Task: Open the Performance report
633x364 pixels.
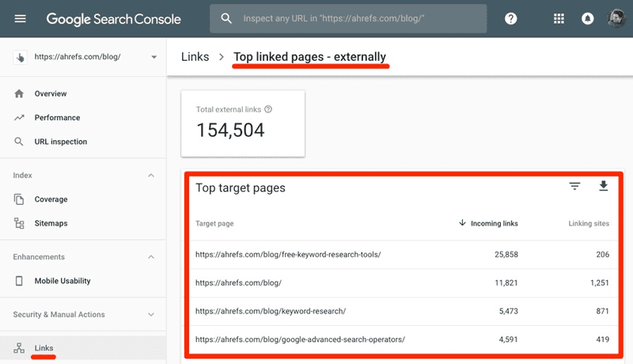Action: 57,118
